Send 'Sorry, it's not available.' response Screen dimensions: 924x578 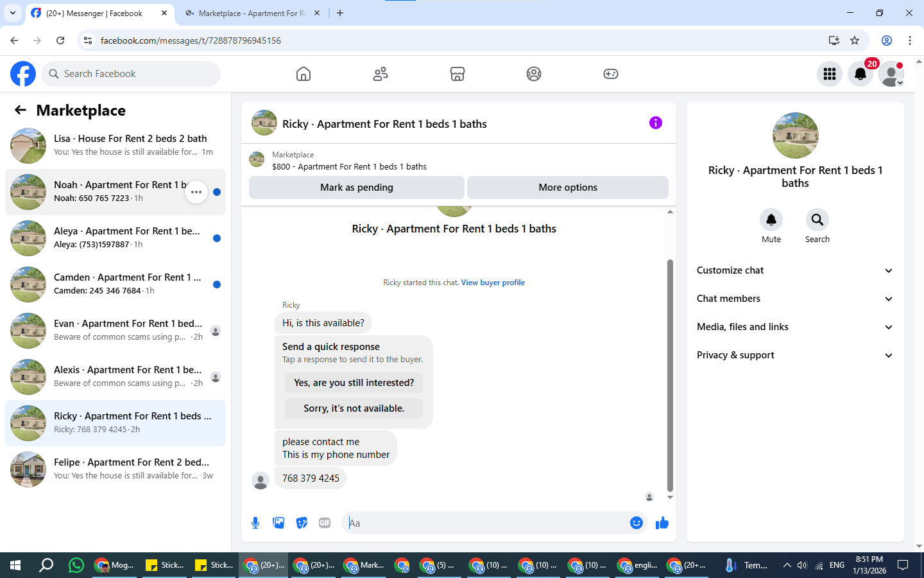tap(354, 408)
